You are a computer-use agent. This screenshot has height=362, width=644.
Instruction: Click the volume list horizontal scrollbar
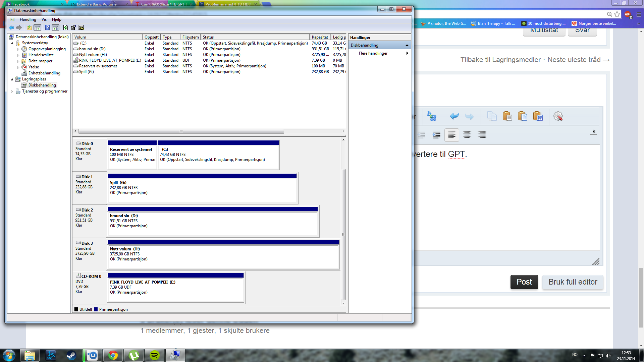[x=181, y=131]
